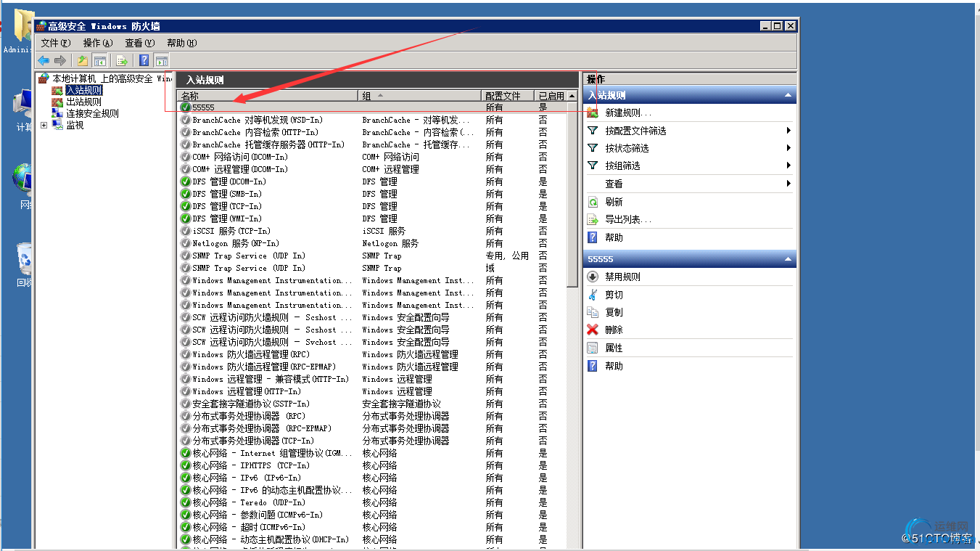This screenshot has width=980, height=551.
Task: Click the red 删除 icon
Action: pos(593,330)
